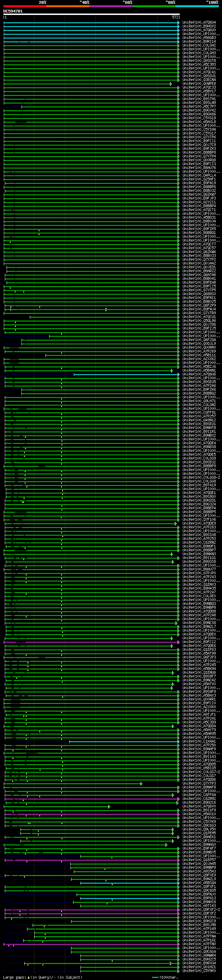Screen dimensions: 222x980
Task: Select label UniRef100_B8BBP8
Action: coord(199,152)
